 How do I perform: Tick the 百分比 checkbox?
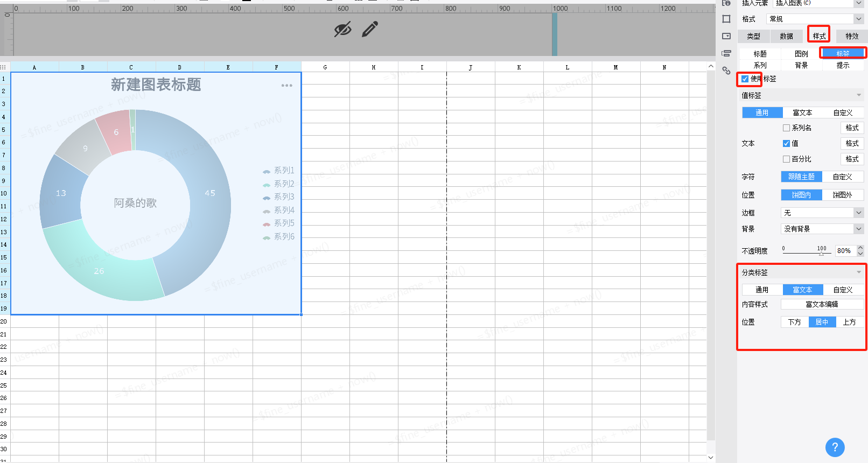(x=786, y=159)
